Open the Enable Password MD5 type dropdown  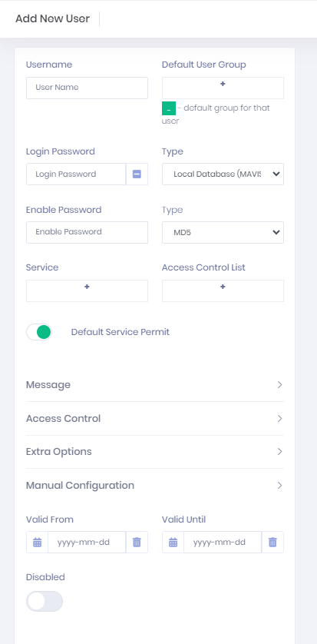point(223,232)
